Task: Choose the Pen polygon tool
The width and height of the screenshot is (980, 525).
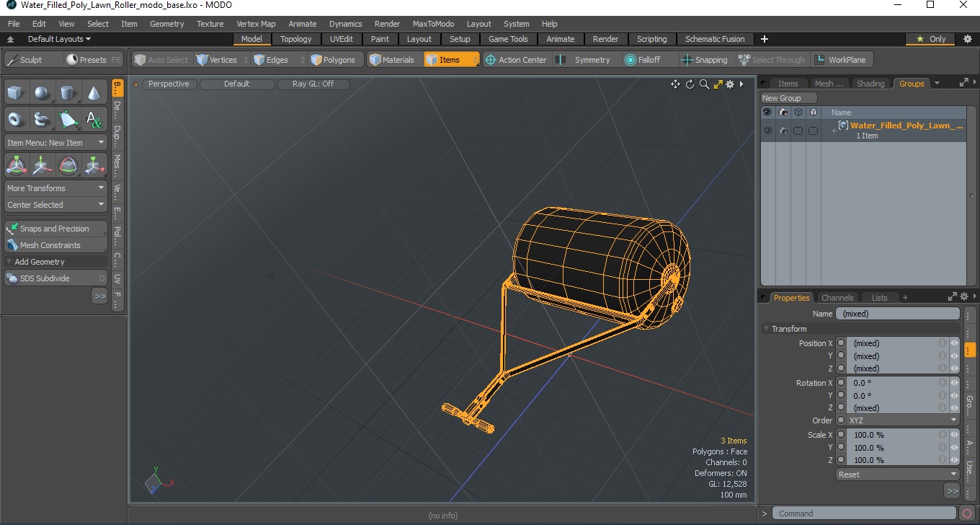Action: 68,119
